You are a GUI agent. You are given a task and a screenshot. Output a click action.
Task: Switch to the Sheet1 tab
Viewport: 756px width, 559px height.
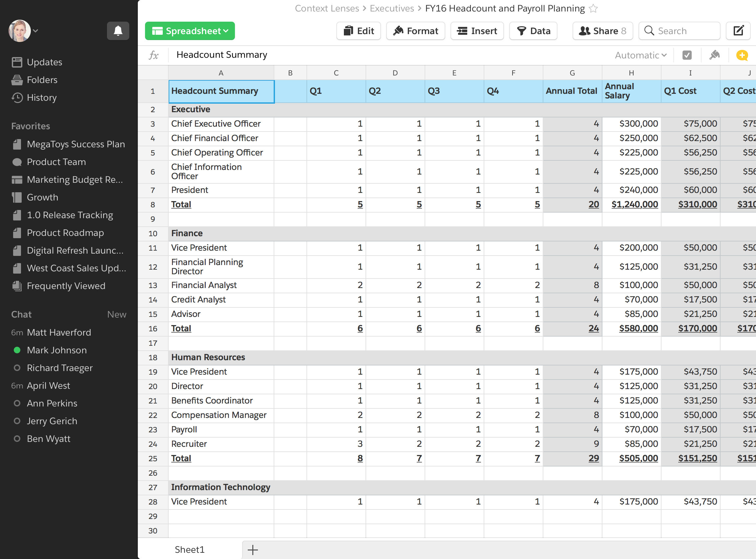tap(190, 550)
